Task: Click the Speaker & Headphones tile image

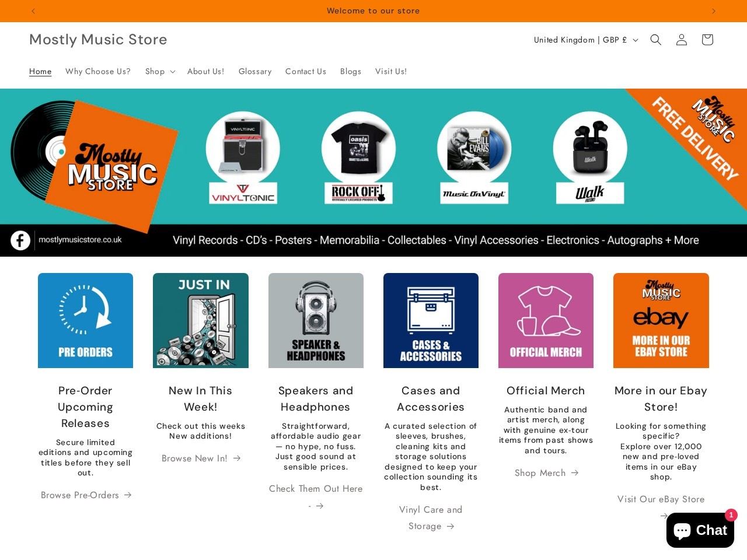Action: 316,320
